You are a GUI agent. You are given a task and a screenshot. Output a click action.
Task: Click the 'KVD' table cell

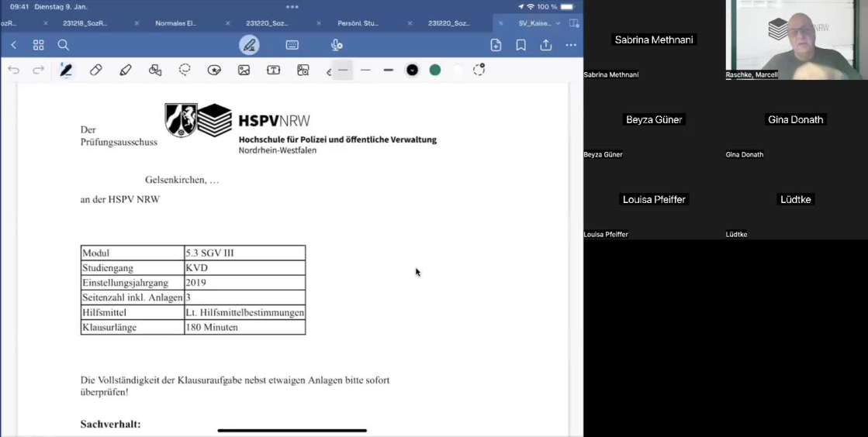tap(244, 268)
